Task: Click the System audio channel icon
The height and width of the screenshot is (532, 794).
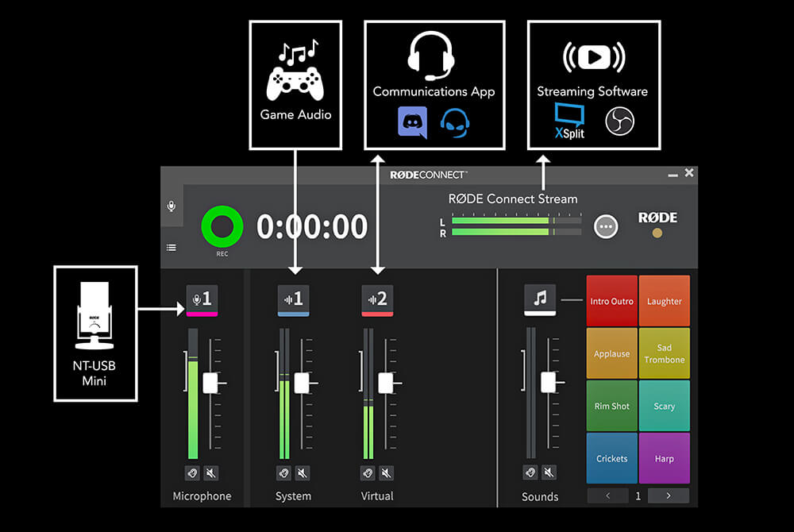Action: pyautogui.click(x=294, y=299)
